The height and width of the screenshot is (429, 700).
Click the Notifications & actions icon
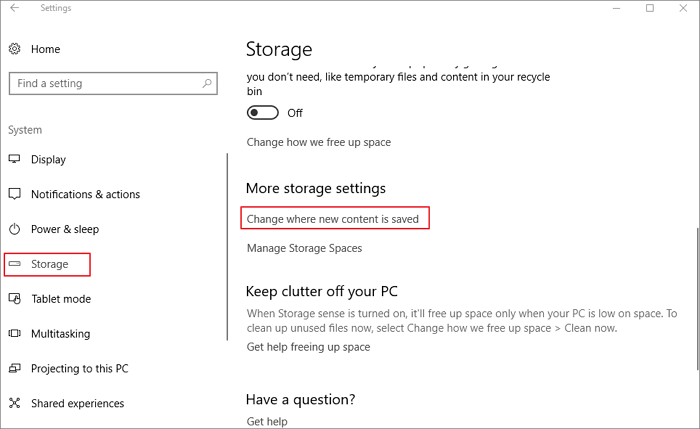[15, 194]
